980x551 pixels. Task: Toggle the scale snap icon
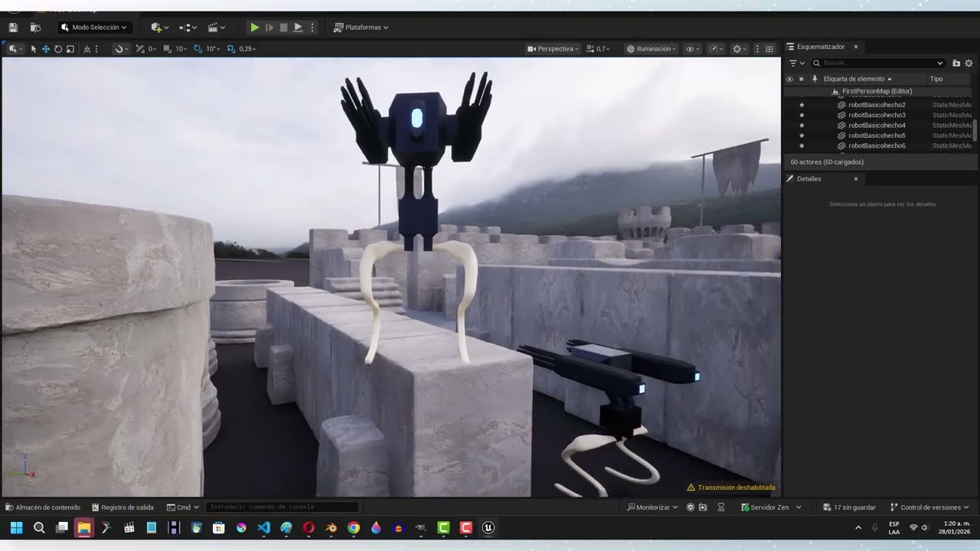pyautogui.click(x=231, y=49)
